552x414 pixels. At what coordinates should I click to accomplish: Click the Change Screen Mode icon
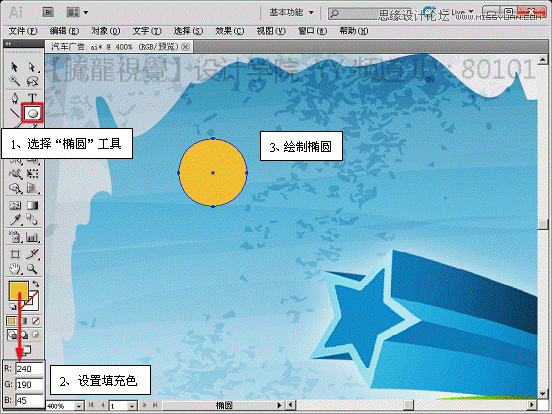pos(27,350)
